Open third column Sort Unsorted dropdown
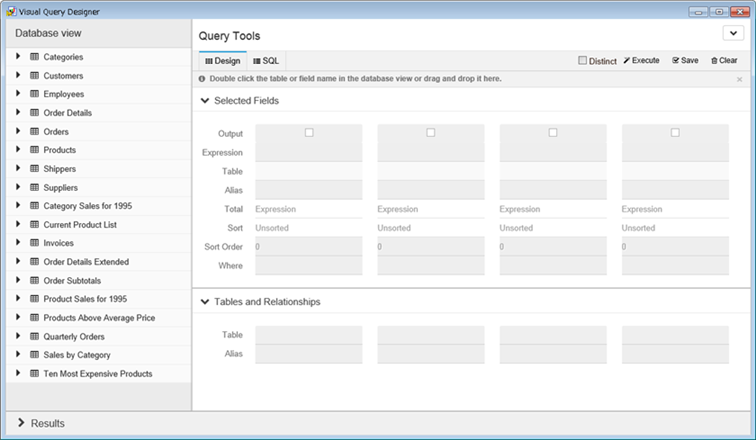The height and width of the screenshot is (440, 756). click(553, 228)
